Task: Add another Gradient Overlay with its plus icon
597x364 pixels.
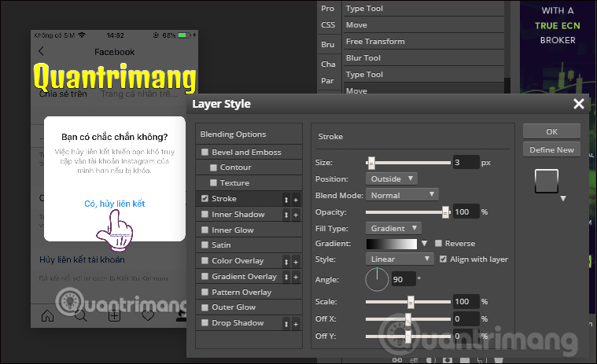Action: tap(296, 278)
